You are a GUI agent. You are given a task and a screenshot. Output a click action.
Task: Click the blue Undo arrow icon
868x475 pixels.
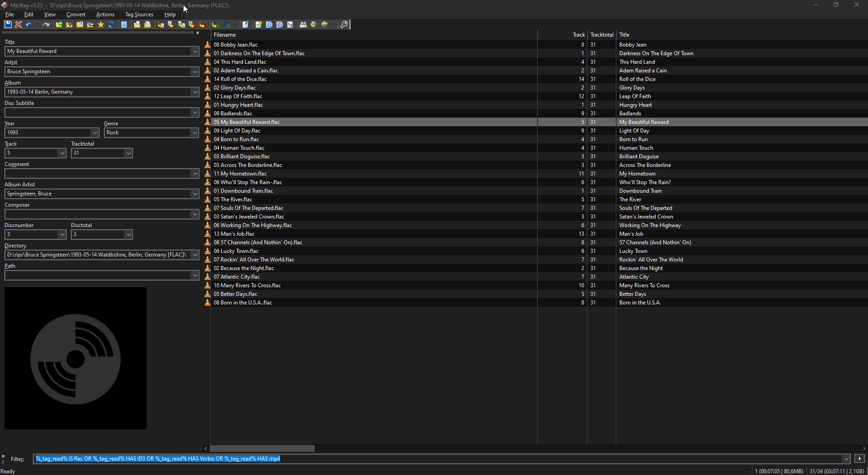coord(29,24)
